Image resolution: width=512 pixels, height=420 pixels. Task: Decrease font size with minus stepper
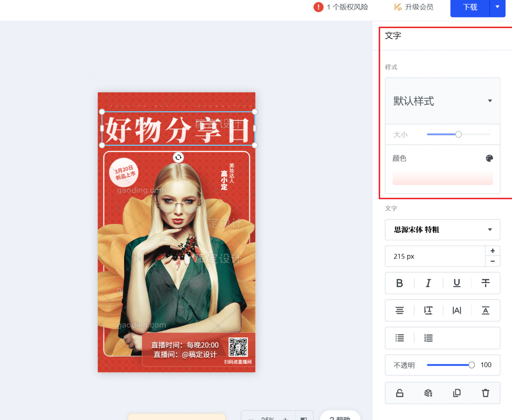point(493,261)
